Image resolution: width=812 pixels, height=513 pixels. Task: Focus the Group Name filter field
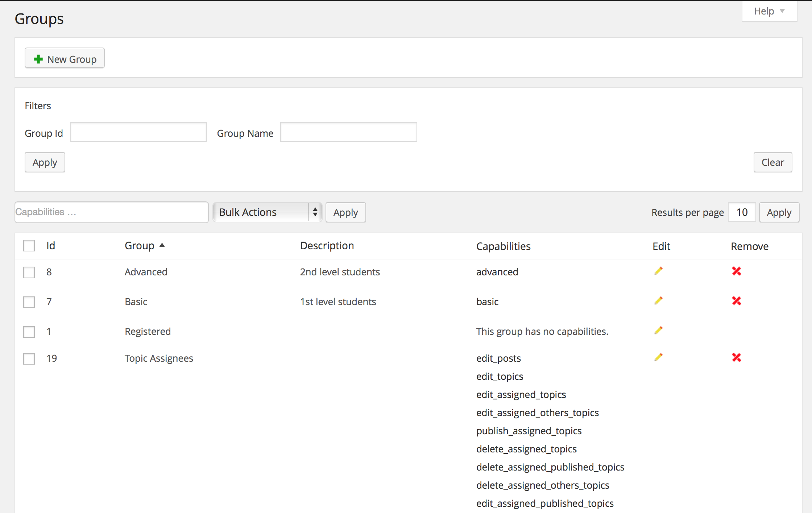(348, 132)
